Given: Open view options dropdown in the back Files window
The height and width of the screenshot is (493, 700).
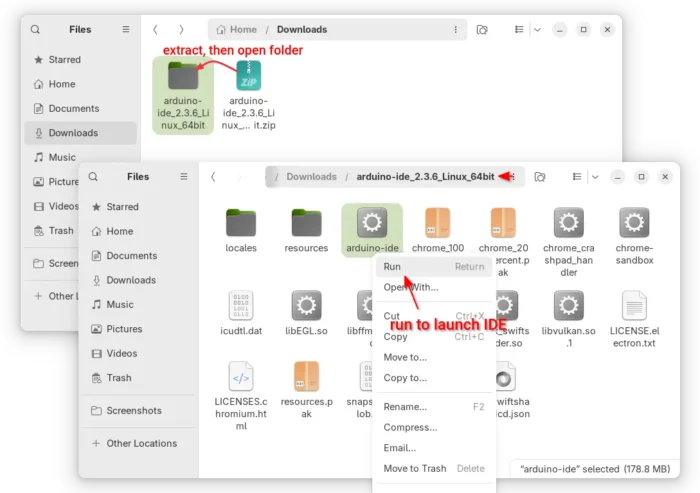Looking at the screenshot, I should click(538, 29).
